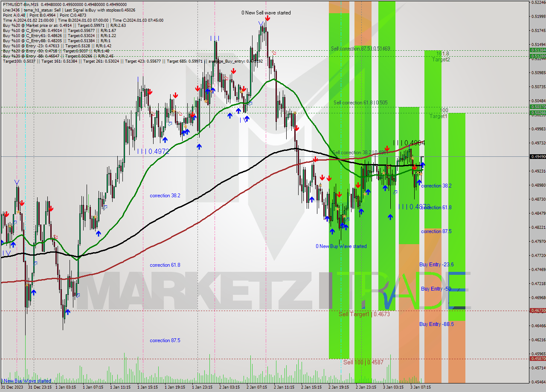Select 'Sell correction 87.5 | 0.51469' label
546x392 pixels.
pyautogui.click(x=360, y=49)
